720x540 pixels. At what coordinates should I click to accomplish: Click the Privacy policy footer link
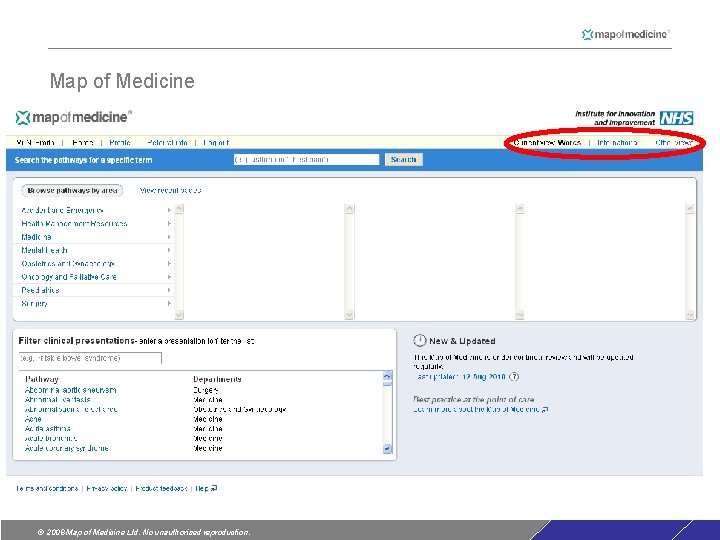tap(107, 488)
